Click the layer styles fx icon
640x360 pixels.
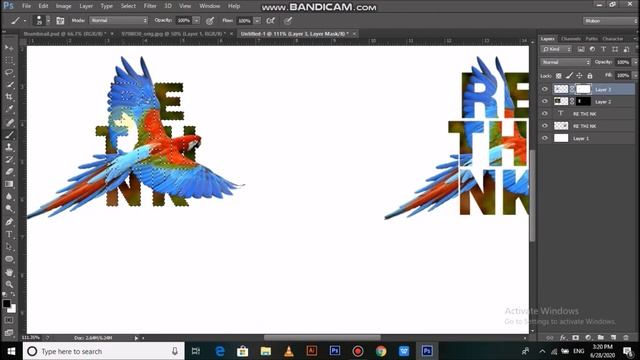click(x=563, y=338)
